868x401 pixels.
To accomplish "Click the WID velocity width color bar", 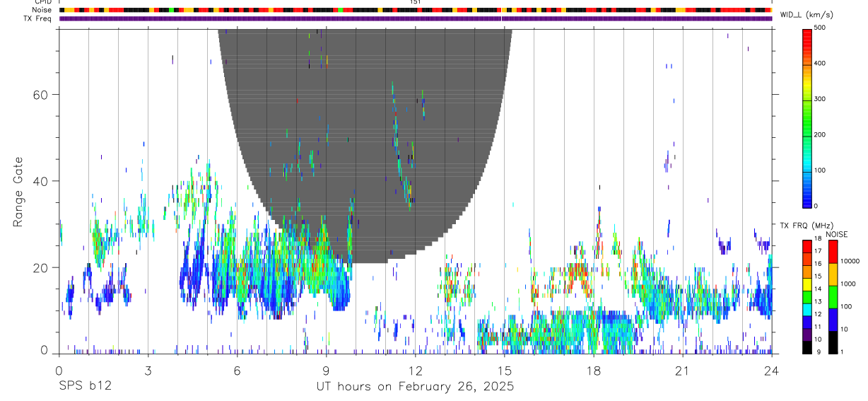I will click(x=807, y=117).
